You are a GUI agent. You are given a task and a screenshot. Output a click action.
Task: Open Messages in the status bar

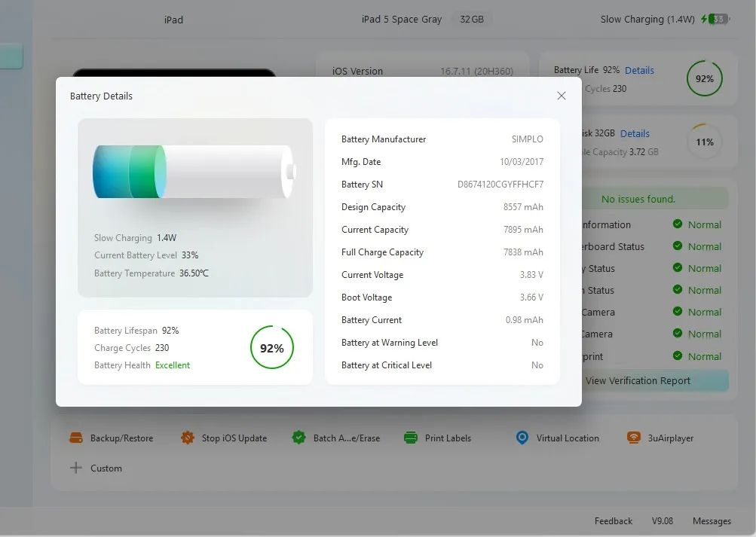coord(712,521)
